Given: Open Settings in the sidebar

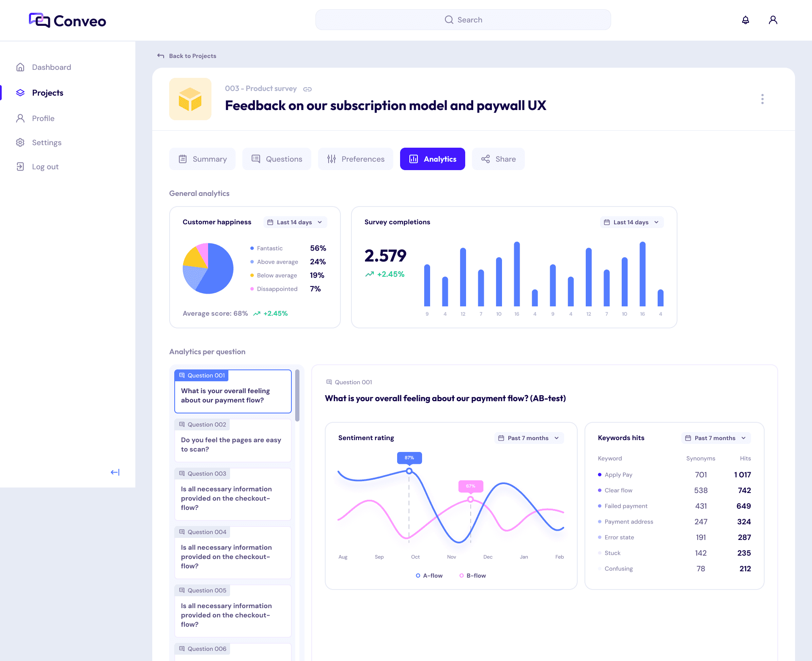Looking at the screenshot, I should pyautogui.click(x=39, y=143).
